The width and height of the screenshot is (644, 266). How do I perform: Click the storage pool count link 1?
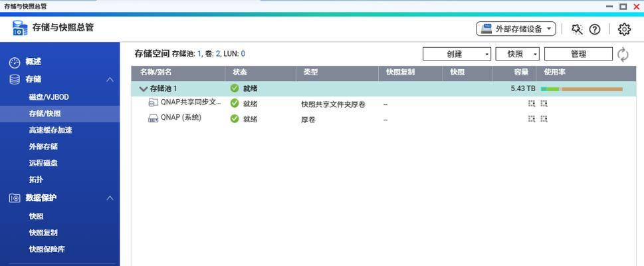pos(199,54)
